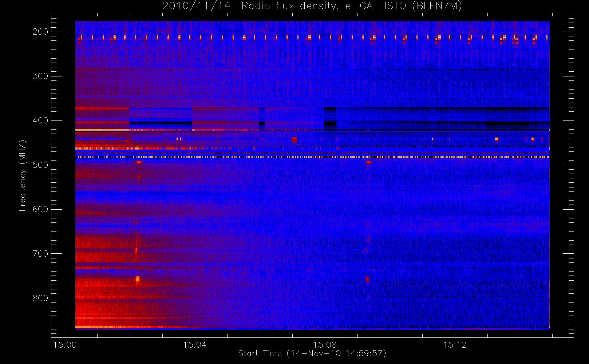Click the 15:08 time tick label
The width and height of the screenshot is (589, 364).
(325, 345)
